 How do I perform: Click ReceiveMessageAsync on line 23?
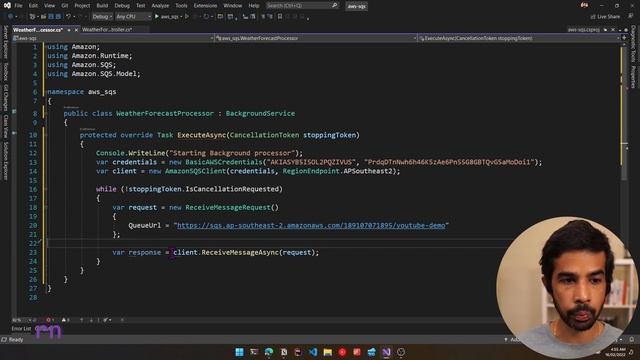[x=240, y=252]
